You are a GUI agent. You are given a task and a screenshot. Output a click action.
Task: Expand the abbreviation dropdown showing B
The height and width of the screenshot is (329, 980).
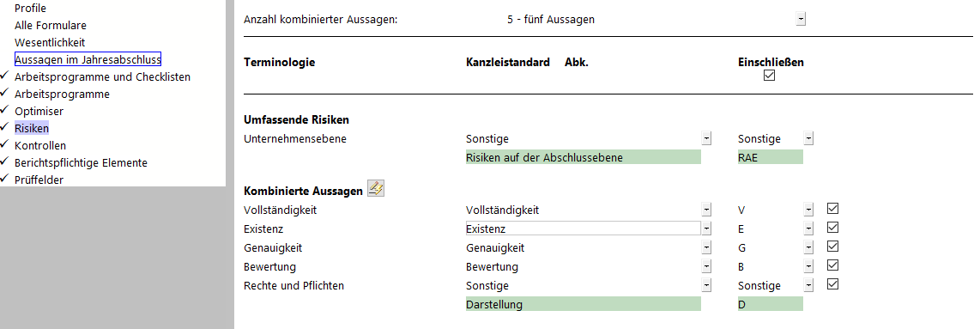click(808, 267)
